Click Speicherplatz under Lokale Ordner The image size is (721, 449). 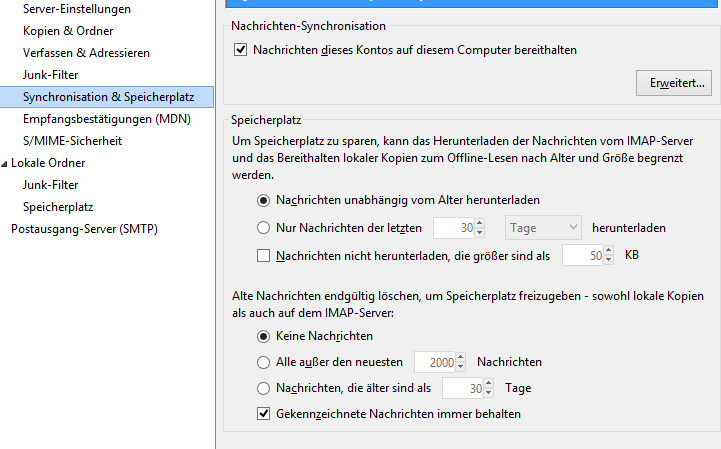click(x=58, y=207)
